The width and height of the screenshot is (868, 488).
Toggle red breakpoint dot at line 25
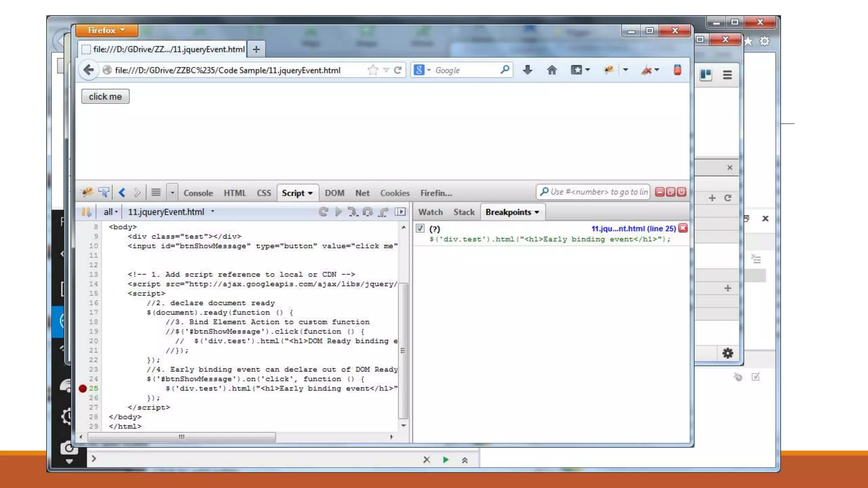[83, 388]
